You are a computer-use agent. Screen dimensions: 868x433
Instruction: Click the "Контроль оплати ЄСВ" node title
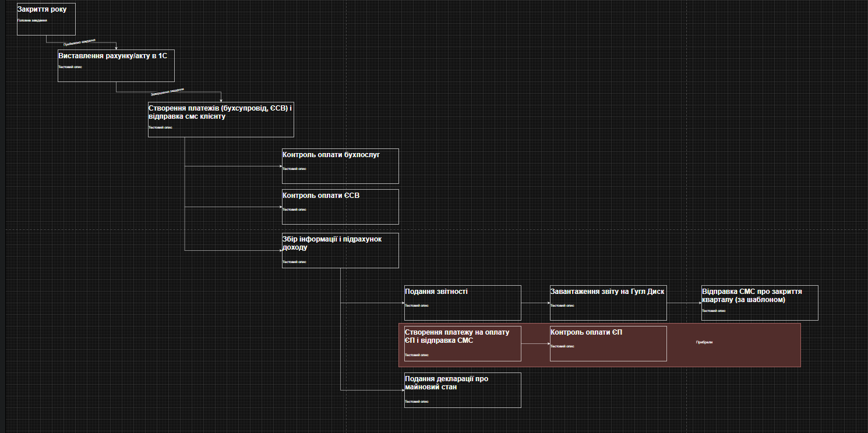pyautogui.click(x=321, y=195)
